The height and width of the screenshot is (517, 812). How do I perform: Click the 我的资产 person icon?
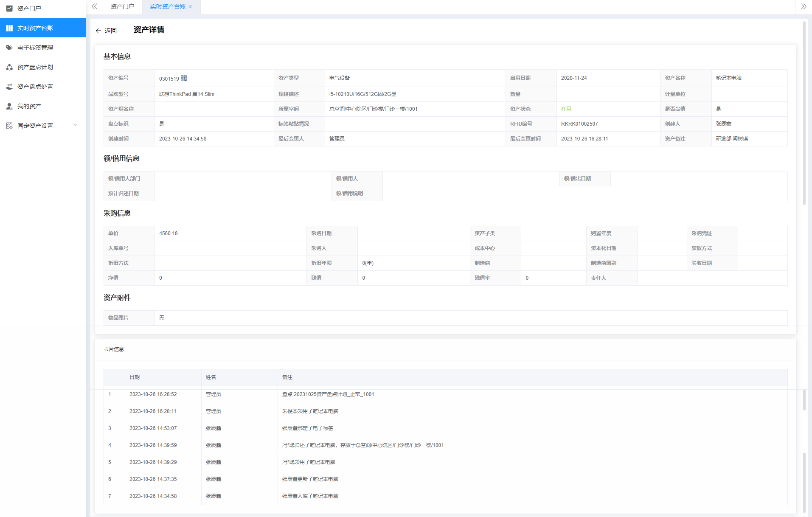(x=9, y=106)
